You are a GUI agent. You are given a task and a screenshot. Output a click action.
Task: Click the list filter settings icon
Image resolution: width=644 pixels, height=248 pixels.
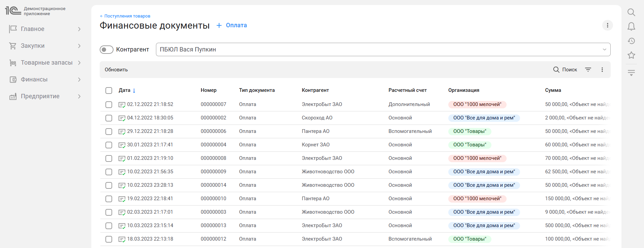click(588, 70)
